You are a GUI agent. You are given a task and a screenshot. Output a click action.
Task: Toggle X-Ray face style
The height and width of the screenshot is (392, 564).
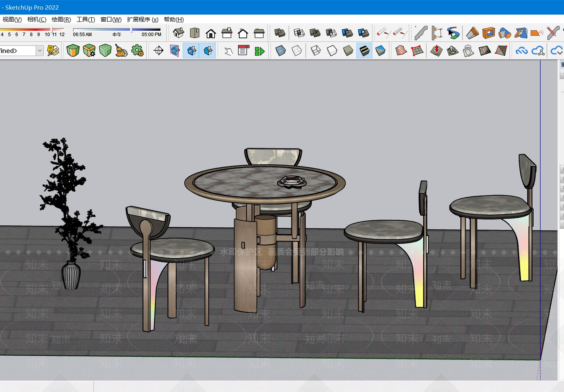tap(281, 51)
